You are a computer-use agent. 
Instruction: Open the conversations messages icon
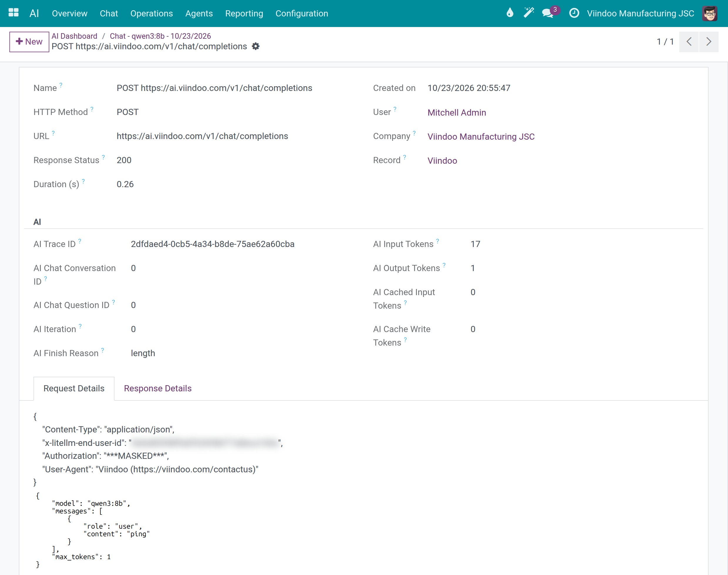[x=548, y=13]
